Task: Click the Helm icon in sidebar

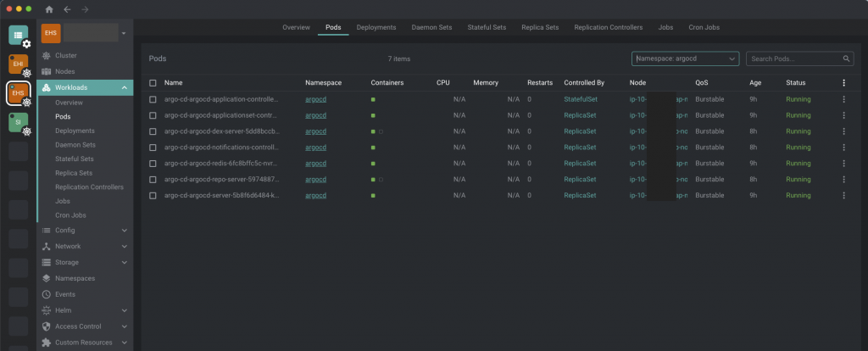Action: tap(47, 310)
